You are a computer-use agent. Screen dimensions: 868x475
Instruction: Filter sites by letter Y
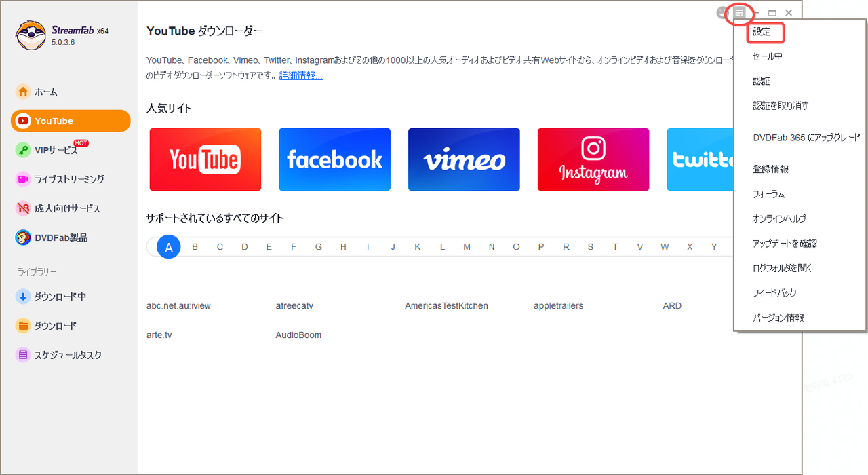(x=714, y=247)
